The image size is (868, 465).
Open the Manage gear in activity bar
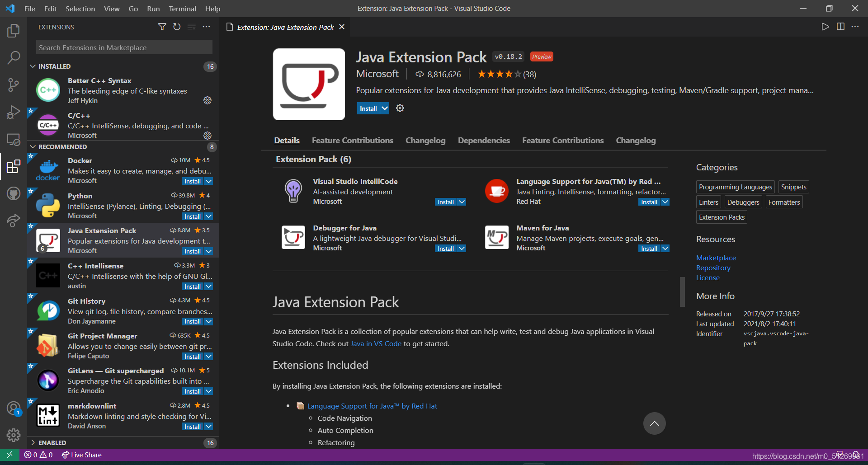point(14,435)
